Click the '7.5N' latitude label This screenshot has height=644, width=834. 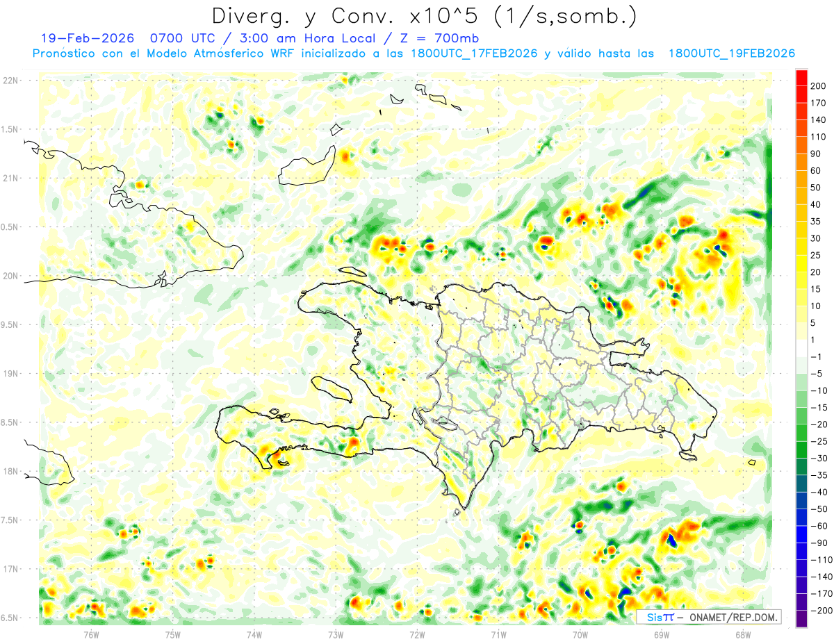[10, 520]
